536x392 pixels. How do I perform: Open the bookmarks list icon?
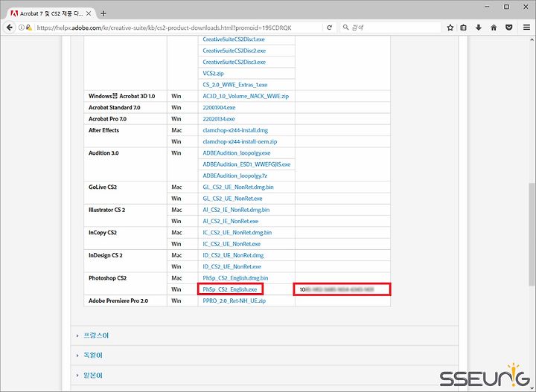(x=463, y=28)
